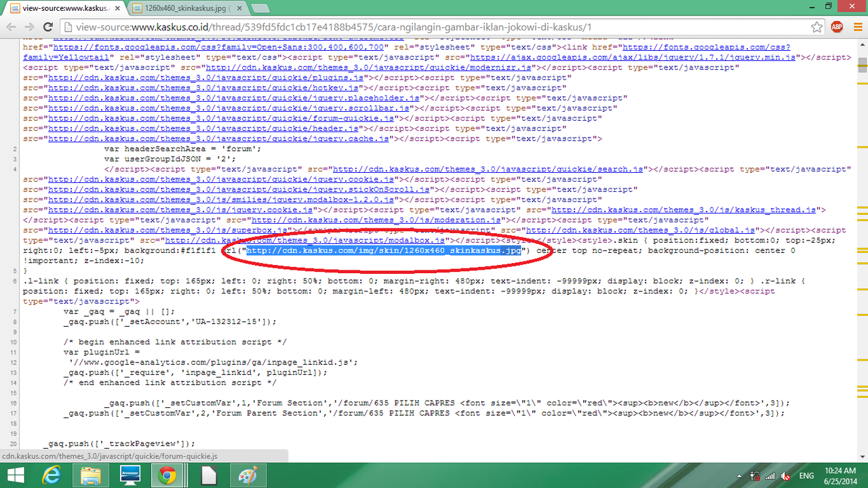This screenshot has width=868, height=488.
Task: Open the quickie/hotkey.js link
Action: tap(203, 88)
